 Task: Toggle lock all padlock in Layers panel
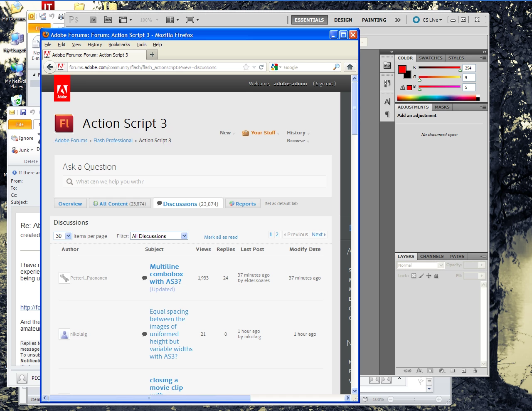click(x=436, y=275)
